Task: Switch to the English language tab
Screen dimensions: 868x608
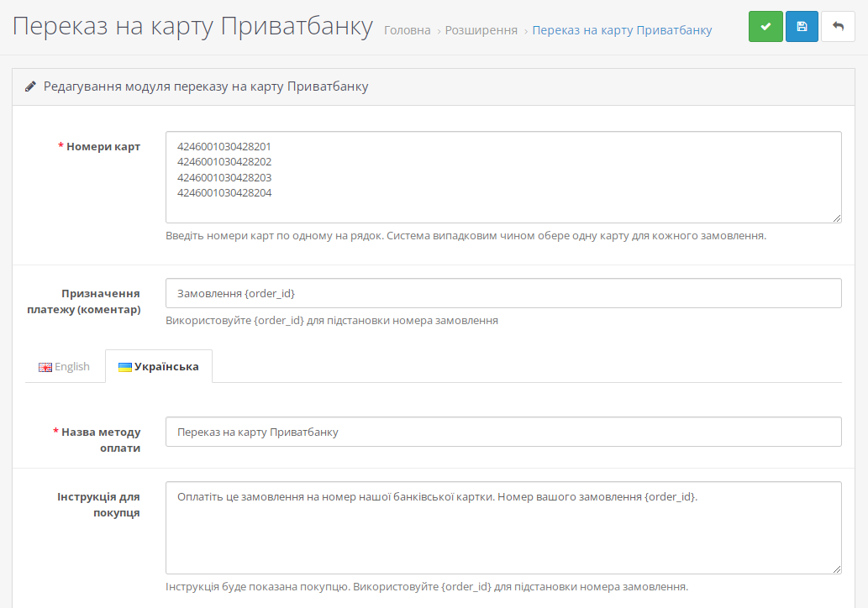Action: pos(64,366)
